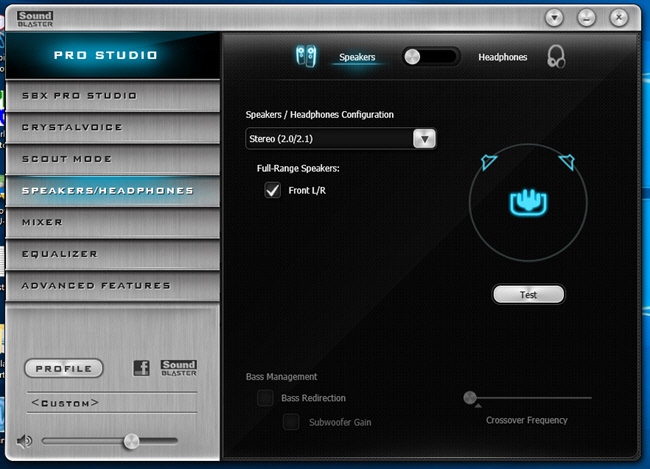Click the Sound Blaster logo beside Facebook icon

pyautogui.click(x=178, y=368)
